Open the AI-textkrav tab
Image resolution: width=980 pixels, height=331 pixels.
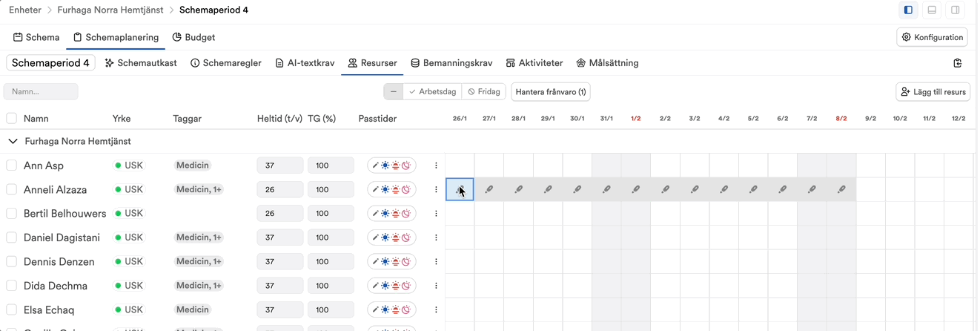click(305, 63)
